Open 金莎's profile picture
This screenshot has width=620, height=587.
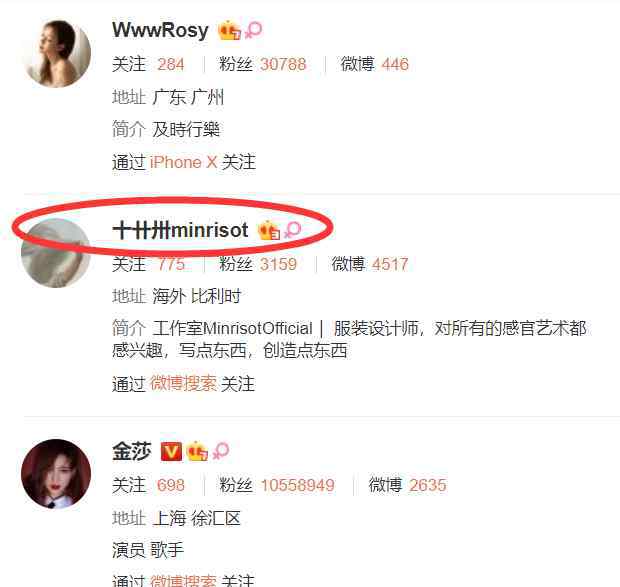click(56, 474)
